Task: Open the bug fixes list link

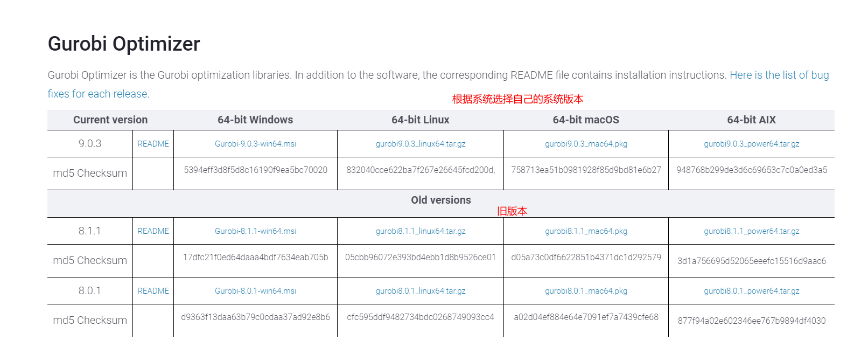Action: coord(779,75)
